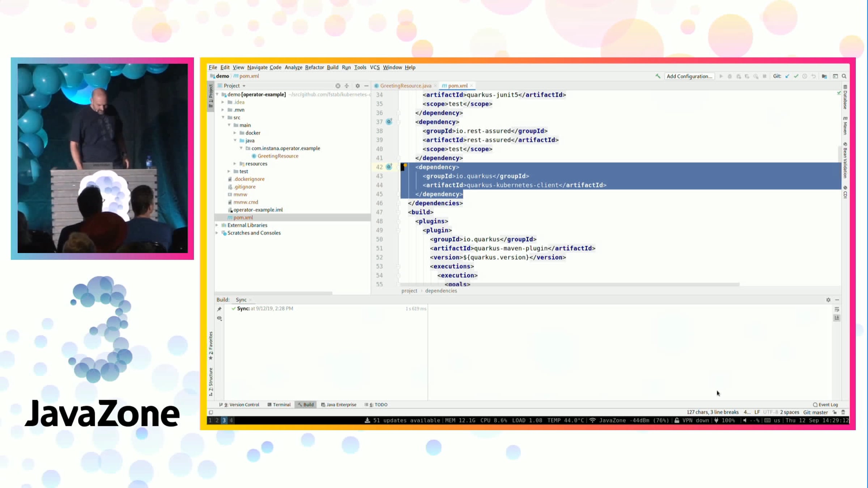Screen dimensions: 868x488
Task: Toggle read-only lock icon in status bar
Action: (835, 412)
